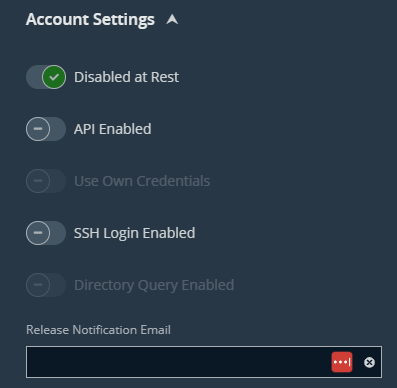Enable the API Enabled switch
Image resolution: width=397 pixels, height=388 pixels.
(46, 129)
